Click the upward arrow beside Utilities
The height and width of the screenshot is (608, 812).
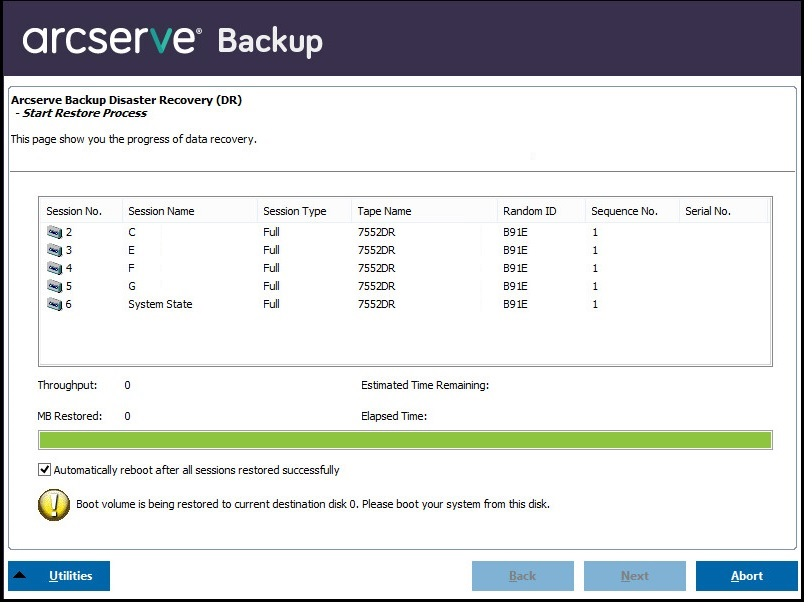click(x=22, y=575)
